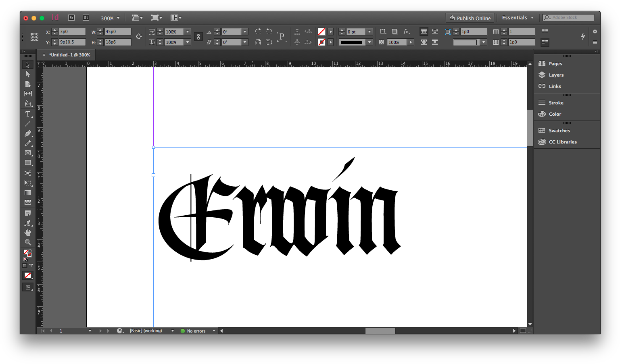
Task: Select the Zoom tool magnifier
Action: click(27, 242)
